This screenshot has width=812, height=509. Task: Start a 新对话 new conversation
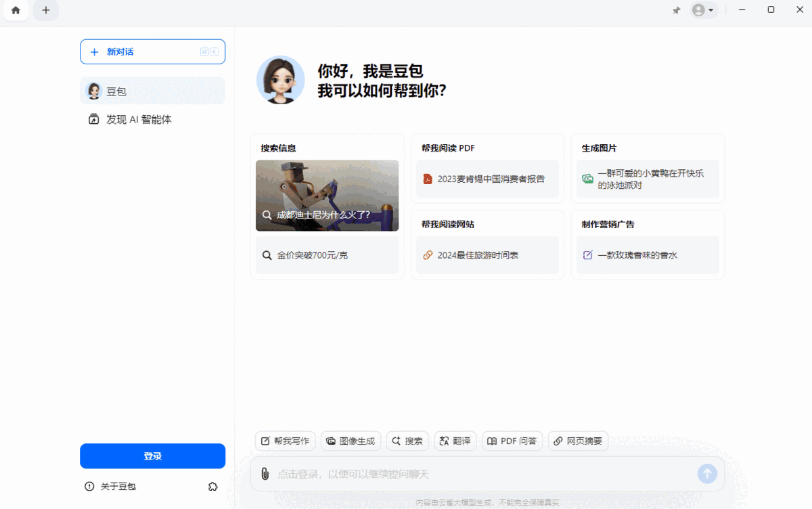click(152, 51)
